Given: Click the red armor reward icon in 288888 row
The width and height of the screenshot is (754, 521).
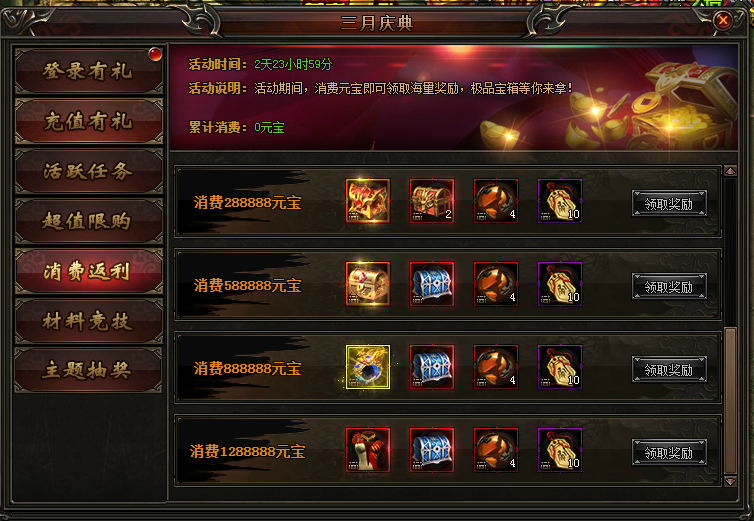Looking at the screenshot, I should tap(368, 201).
